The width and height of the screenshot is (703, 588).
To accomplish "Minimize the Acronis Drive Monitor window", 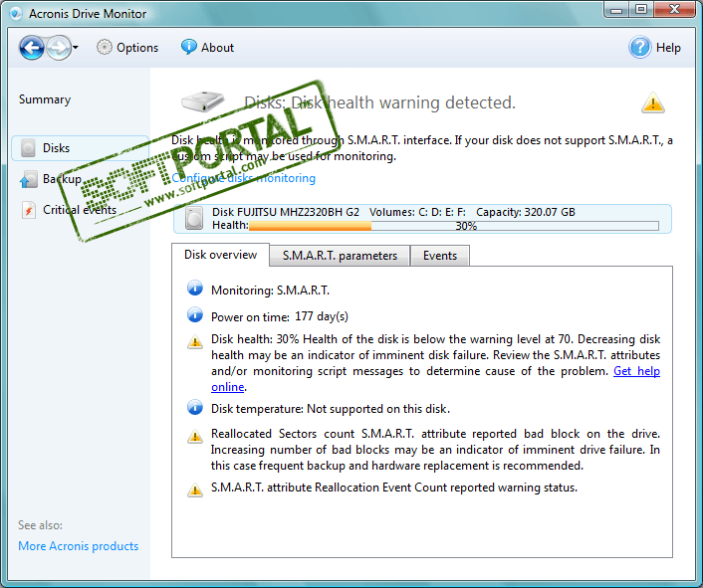I will click(x=616, y=9).
